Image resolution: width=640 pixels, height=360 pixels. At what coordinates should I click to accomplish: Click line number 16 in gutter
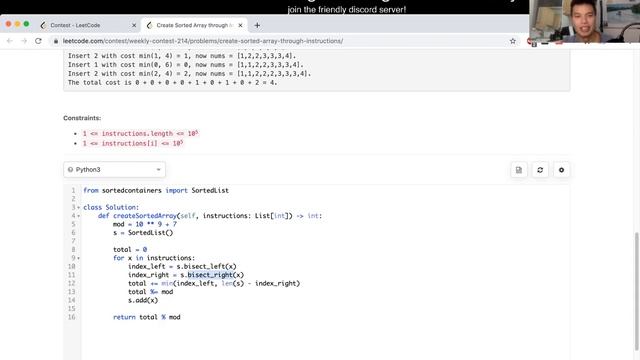click(72, 317)
